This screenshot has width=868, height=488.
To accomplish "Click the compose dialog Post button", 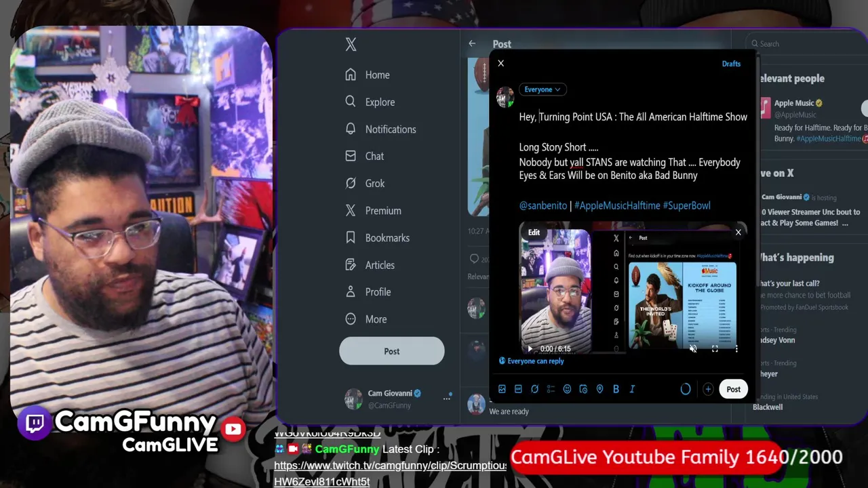I will tap(734, 389).
